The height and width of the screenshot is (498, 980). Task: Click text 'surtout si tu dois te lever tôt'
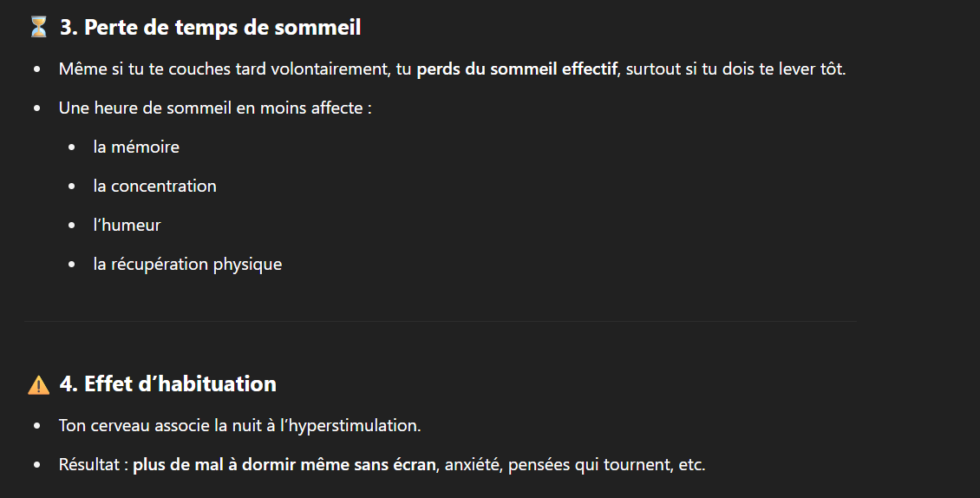coord(735,69)
